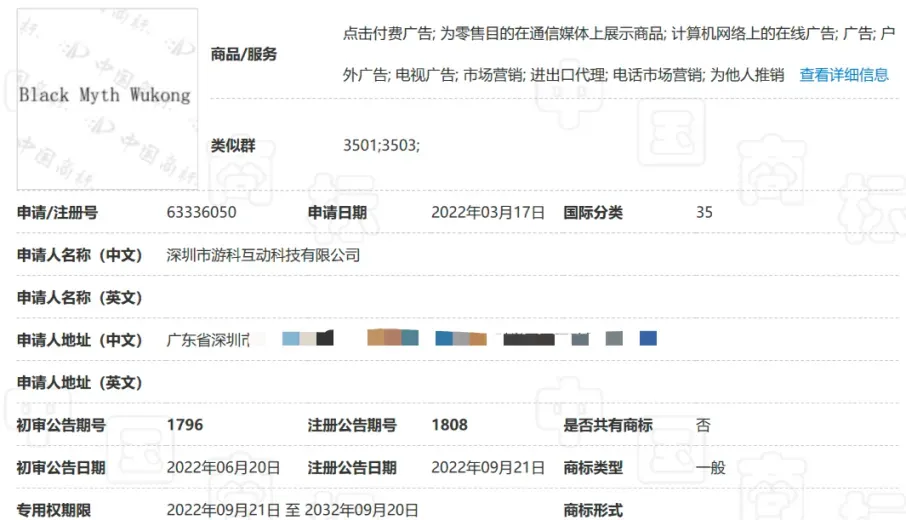Select the 国际分类 label
This screenshot has height=520, width=906.
593,213
